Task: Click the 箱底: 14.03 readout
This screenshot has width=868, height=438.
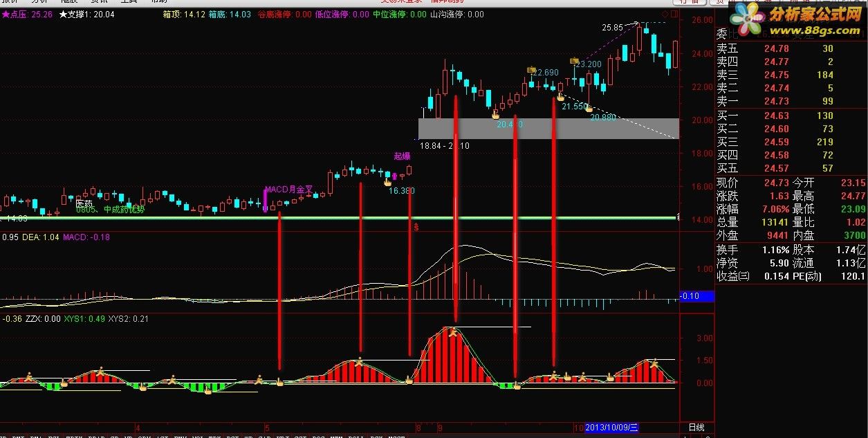Action: pos(230,14)
